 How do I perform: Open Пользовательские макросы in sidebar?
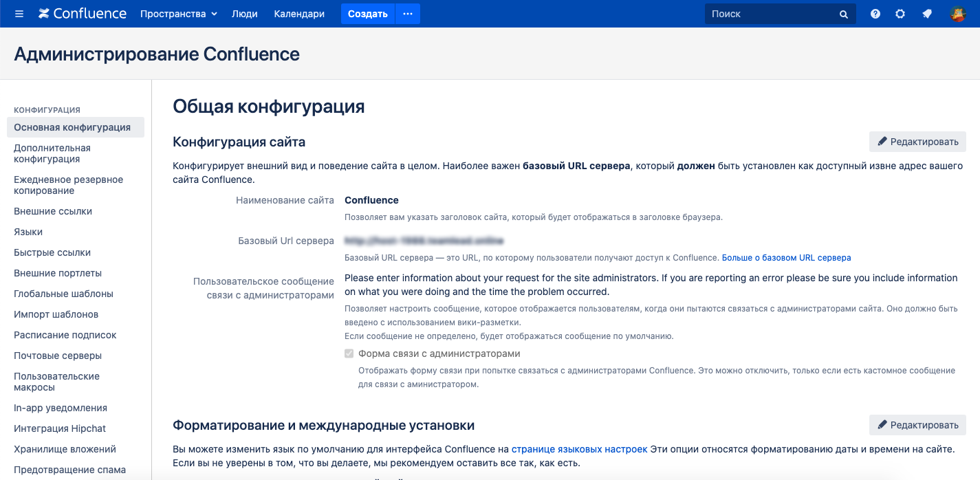point(57,382)
